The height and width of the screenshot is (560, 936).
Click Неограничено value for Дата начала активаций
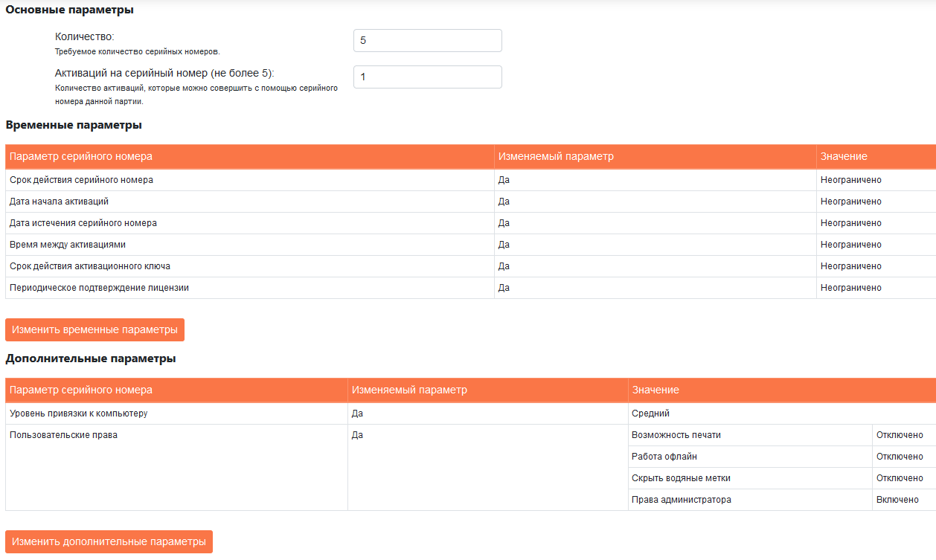point(850,202)
